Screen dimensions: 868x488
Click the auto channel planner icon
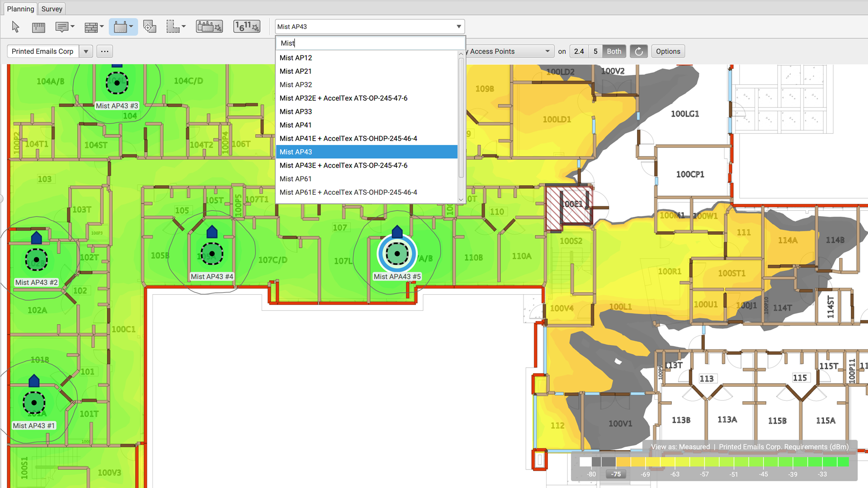tap(247, 27)
